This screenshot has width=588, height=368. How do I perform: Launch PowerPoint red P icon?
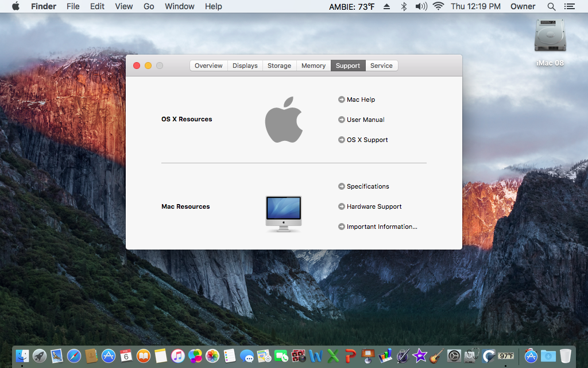click(350, 355)
